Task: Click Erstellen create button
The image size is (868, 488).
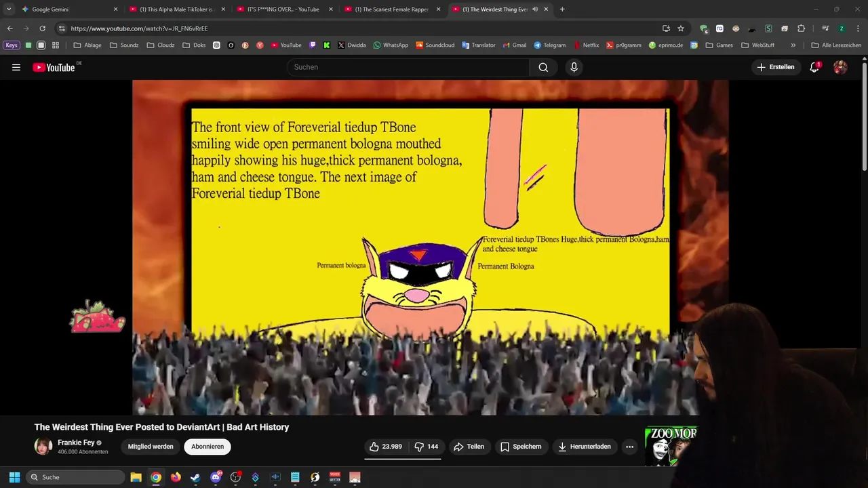Action: pos(776,67)
